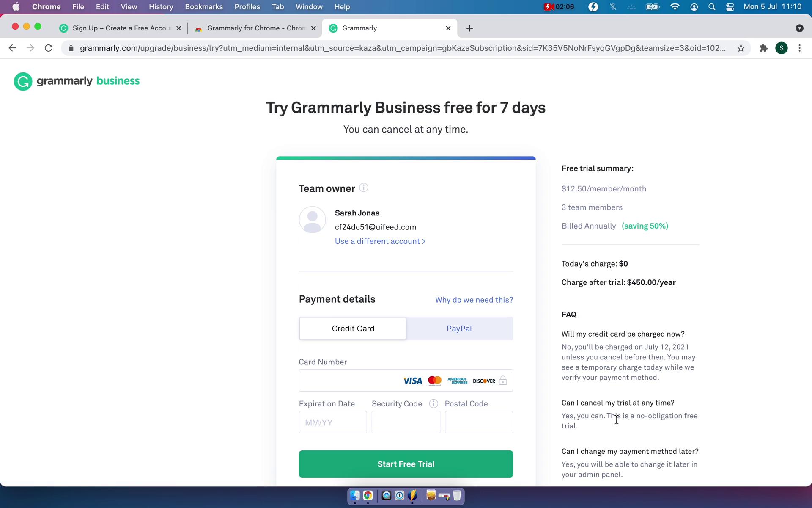Expand the 'Can I cancel my trial' FAQ section
The height and width of the screenshot is (508, 812).
[617, 403]
